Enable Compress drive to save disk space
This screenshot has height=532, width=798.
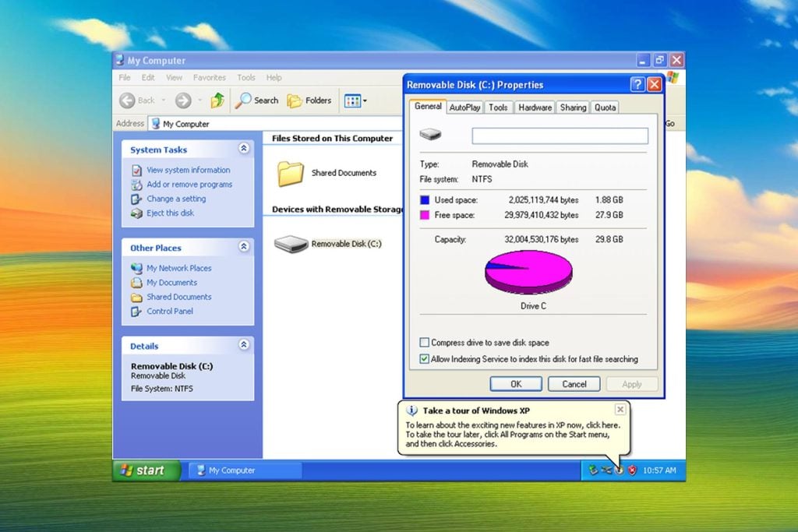(425, 342)
